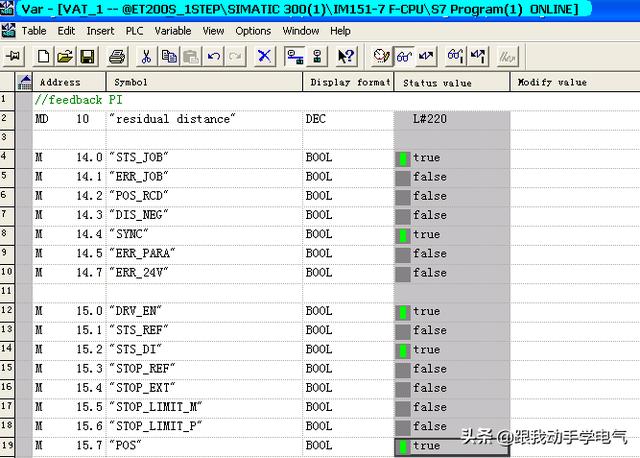Open the Variable menu
This screenshot has width=640, height=458.
[x=173, y=31]
